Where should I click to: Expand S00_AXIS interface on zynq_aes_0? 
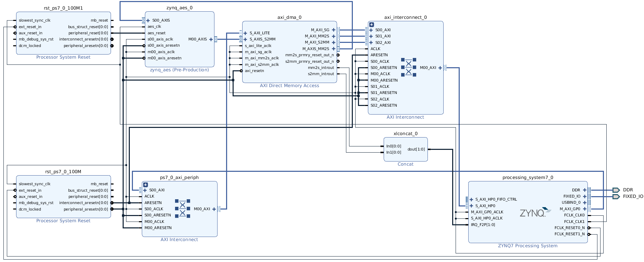pyautogui.click(x=148, y=21)
